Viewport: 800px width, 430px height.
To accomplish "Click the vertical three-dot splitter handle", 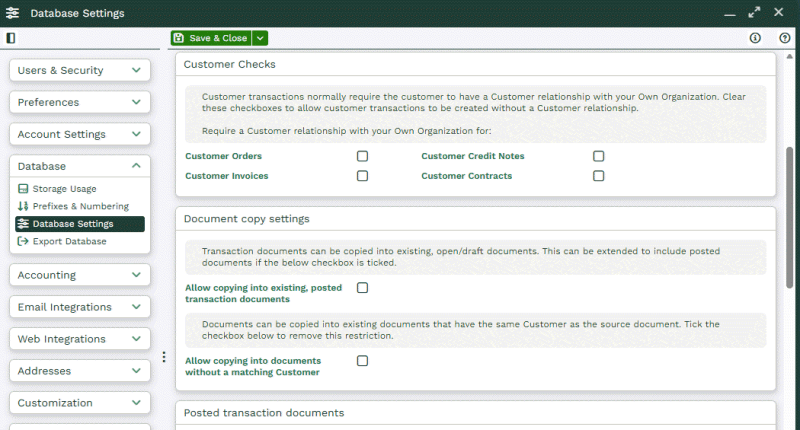I will pos(164,357).
